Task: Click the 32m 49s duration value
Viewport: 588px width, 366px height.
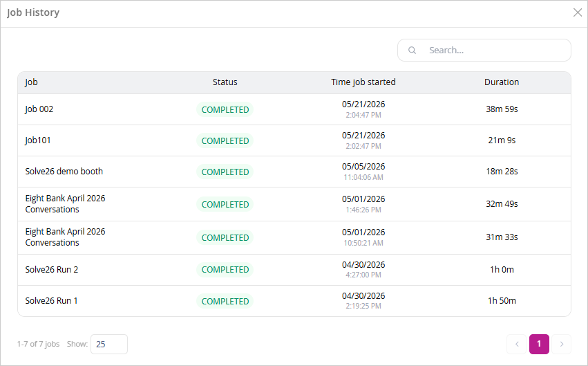Action: (x=502, y=204)
